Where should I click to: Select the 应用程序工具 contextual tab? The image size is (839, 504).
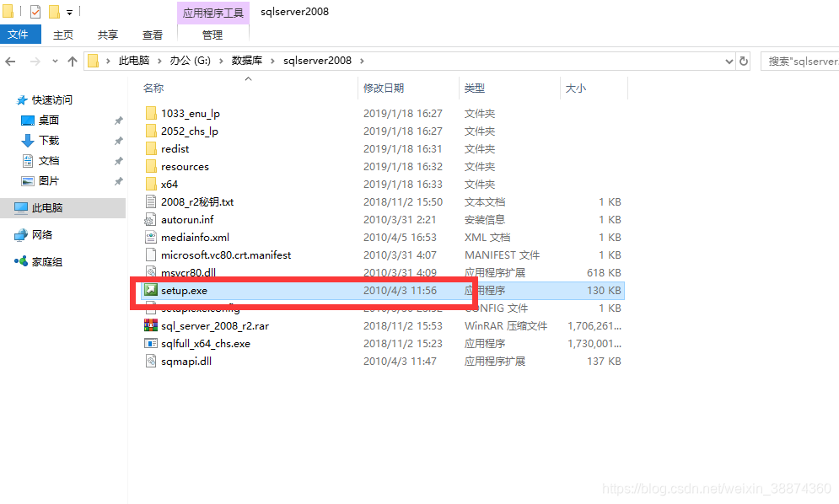pos(213,13)
